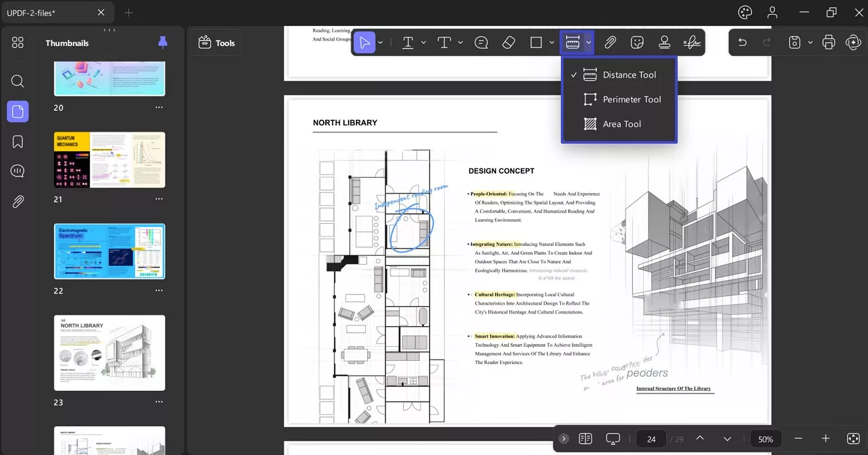This screenshot has width=868, height=455.
Task: Start slideshow presentation mode
Action: coord(613,439)
